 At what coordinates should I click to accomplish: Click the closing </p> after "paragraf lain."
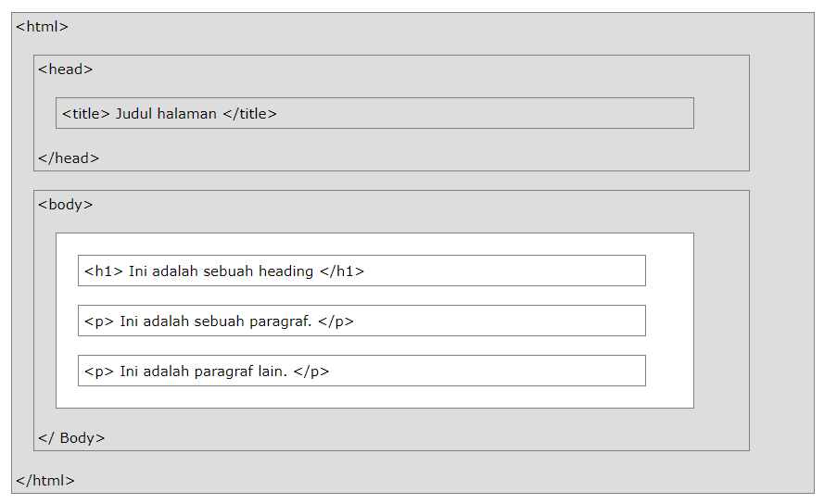pos(311,372)
